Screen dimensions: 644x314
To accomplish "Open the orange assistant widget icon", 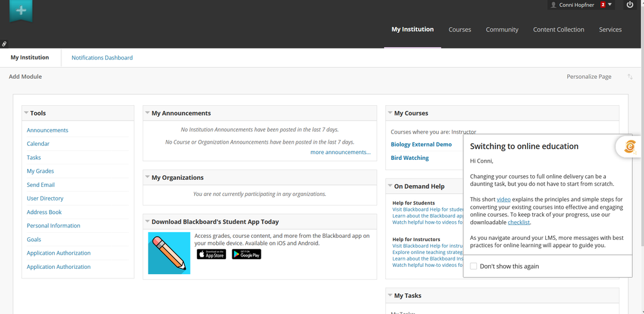I will click(x=630, y=146).
